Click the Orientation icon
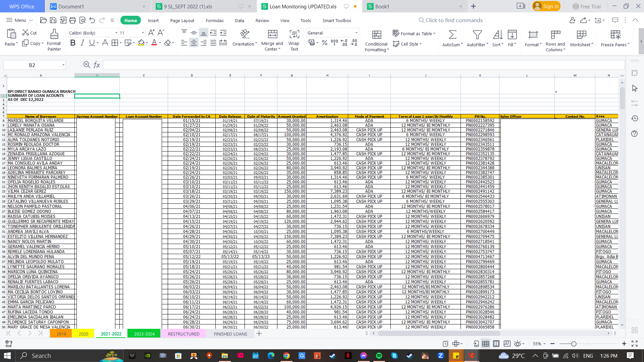 click(245, 35)
